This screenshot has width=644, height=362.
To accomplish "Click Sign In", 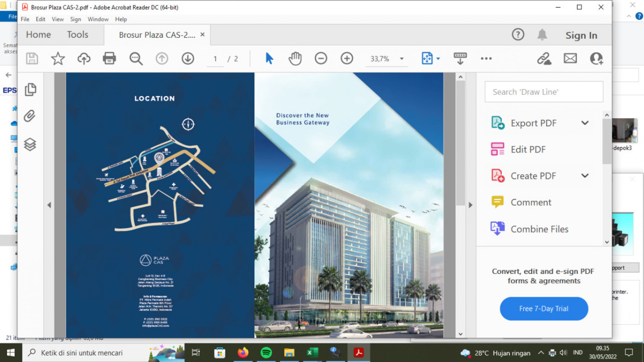I will (581, 35).
